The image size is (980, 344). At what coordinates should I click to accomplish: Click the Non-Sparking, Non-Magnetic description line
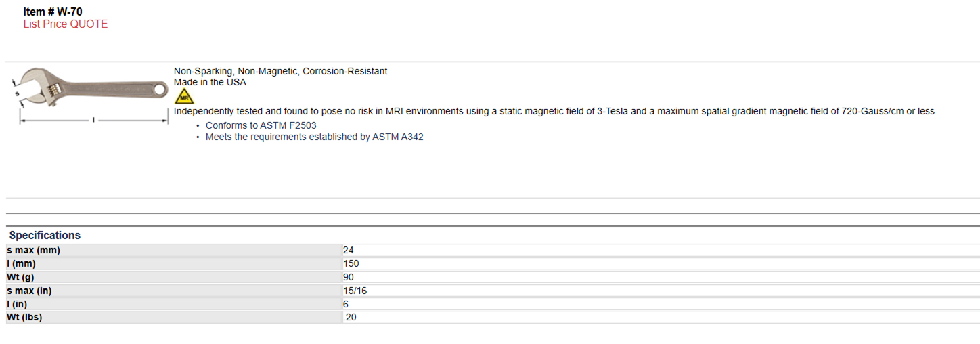click(x=281, y=71)
